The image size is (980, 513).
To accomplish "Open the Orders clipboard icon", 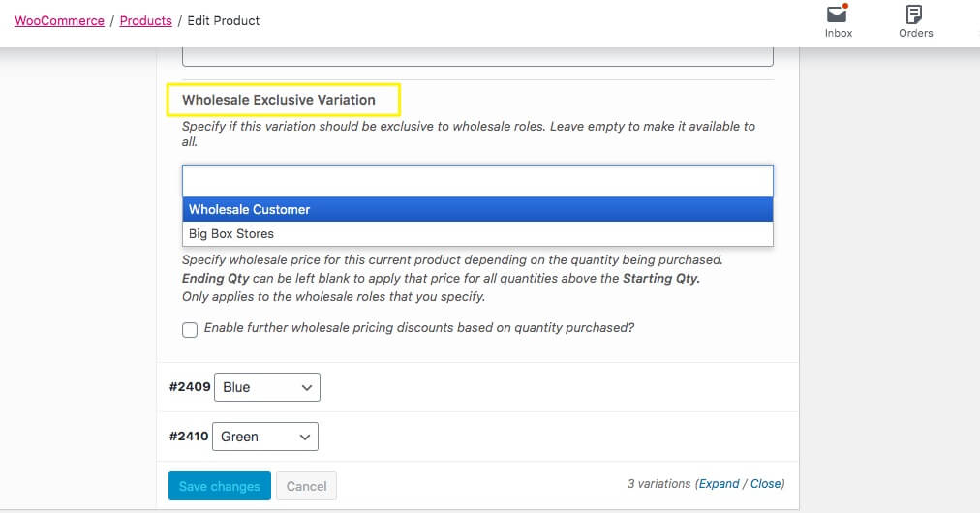I will point(914,15).
